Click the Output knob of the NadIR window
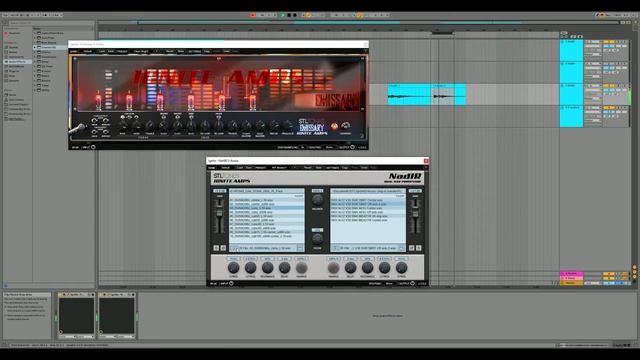Screen dimensions: 640x360 click(412, 283)
